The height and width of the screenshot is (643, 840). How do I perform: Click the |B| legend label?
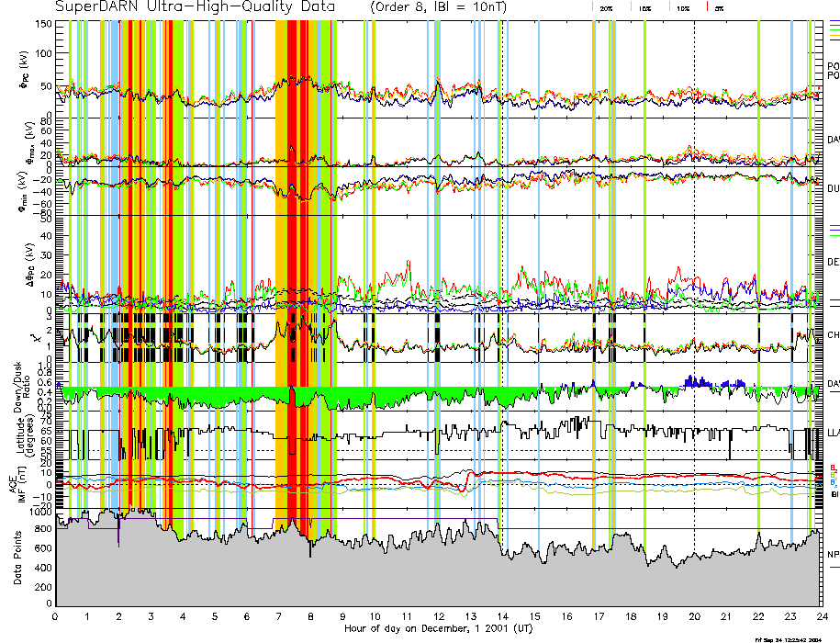click(834, 494)
